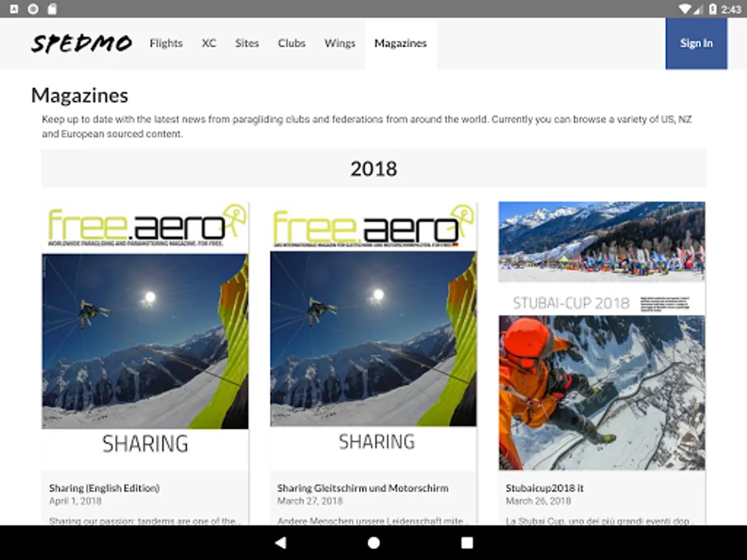Tap the Android back button

280,543
